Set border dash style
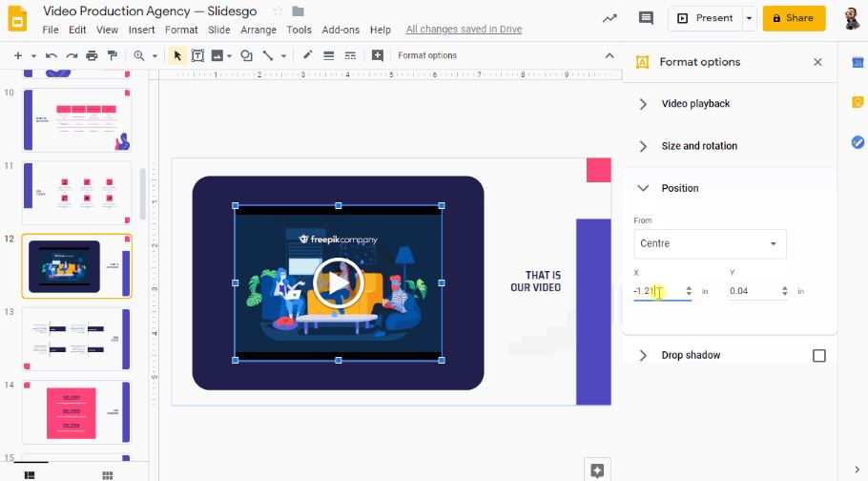Image resolution: width=868 pixels, height=481 pixels. tap(350, 55)
